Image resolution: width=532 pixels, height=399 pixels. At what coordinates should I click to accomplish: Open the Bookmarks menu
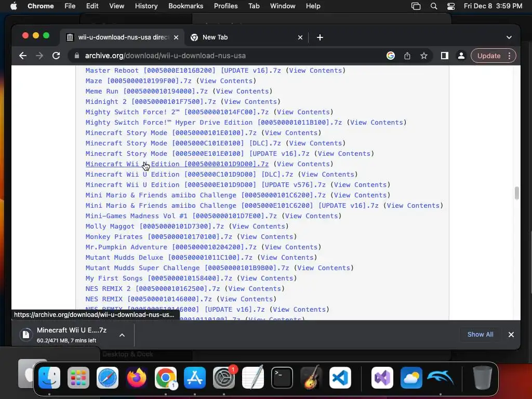point(185,6)
